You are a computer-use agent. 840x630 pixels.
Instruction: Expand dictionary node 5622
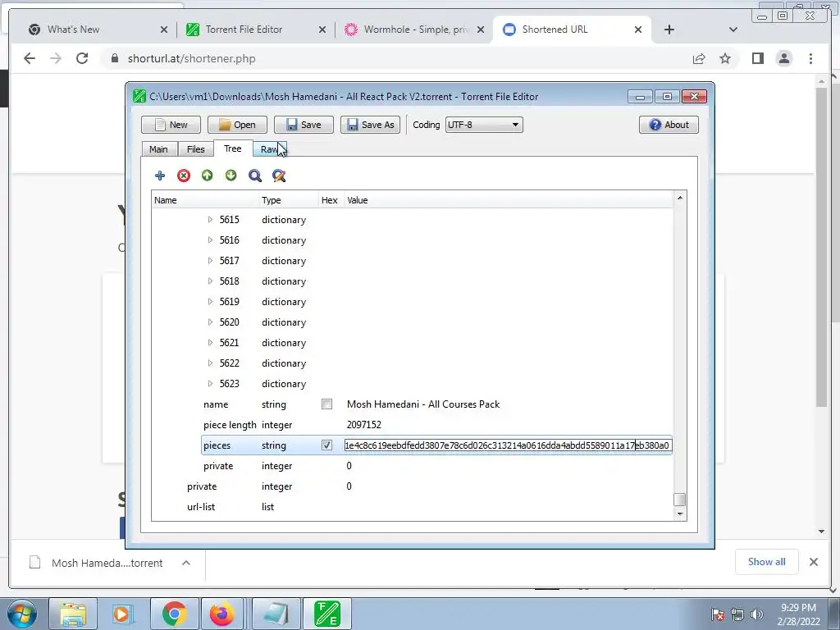click(x=210, y=363)
